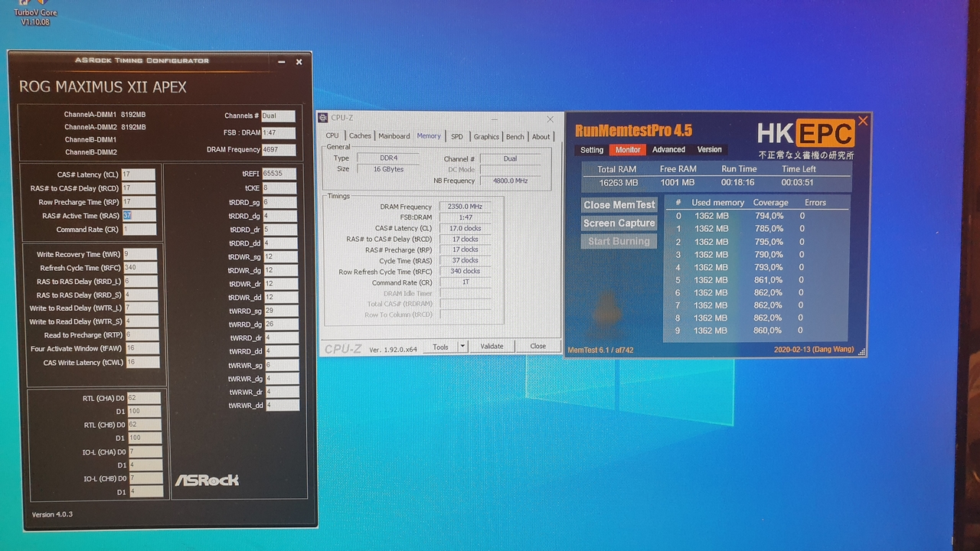Select the SPD tab in CPU-Z
Image resolution: width=980 pixels, height=551 pixels.
click(x=457, y=136)
